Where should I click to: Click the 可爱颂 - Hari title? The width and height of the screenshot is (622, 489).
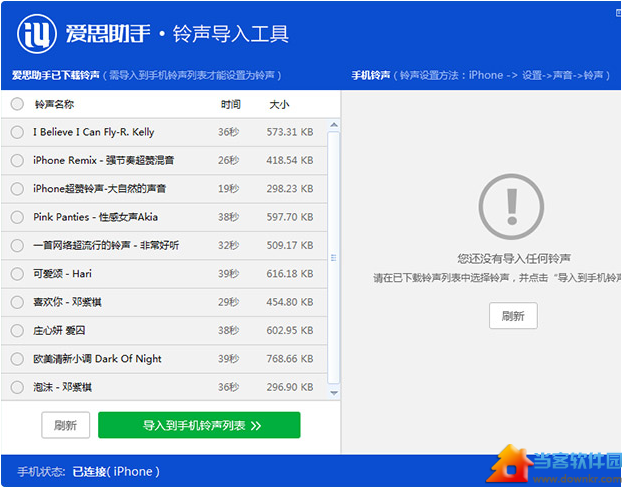click(x=62, y=274)
